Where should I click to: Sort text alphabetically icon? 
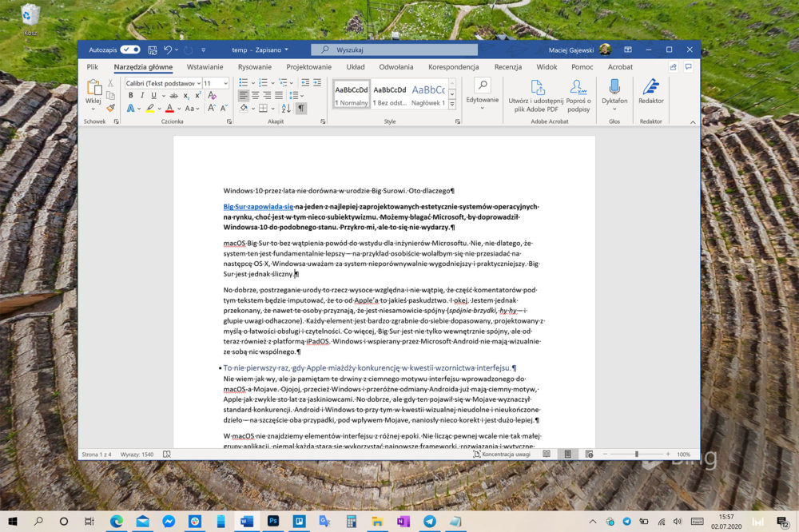[x=286, y=108]
